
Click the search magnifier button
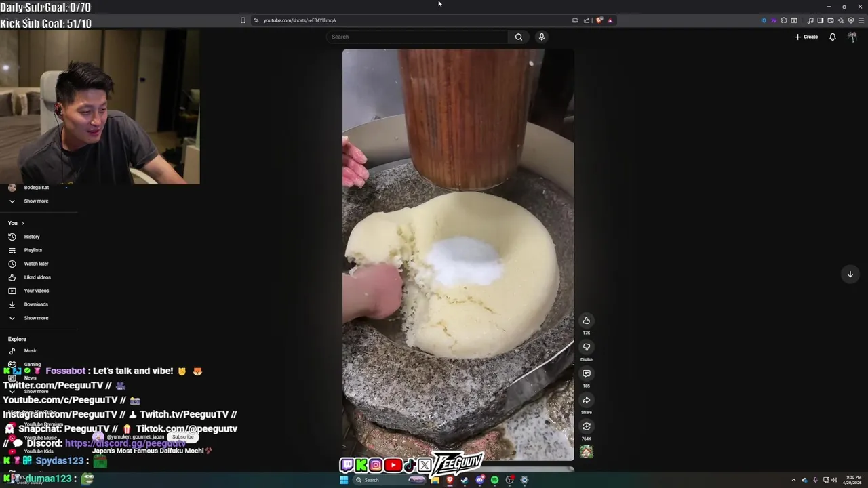(519, 37)
